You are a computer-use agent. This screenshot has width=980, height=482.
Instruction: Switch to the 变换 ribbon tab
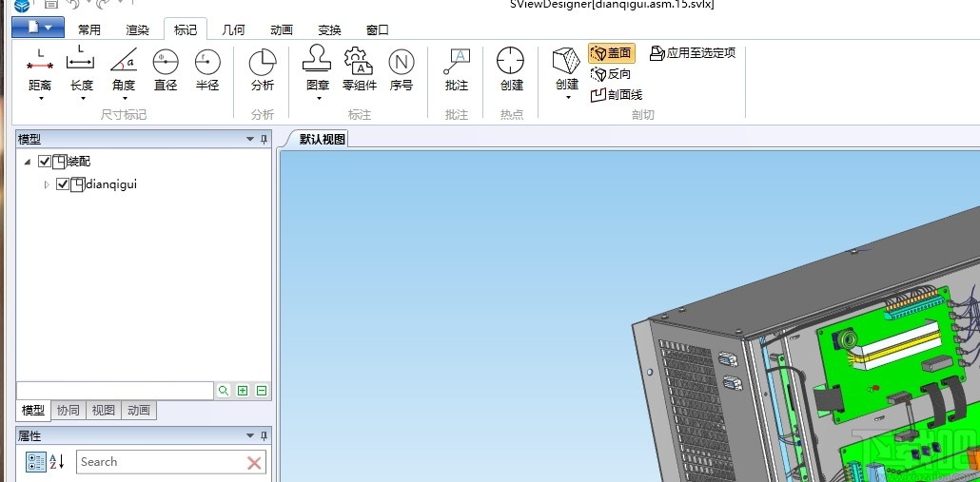tap(329, 30)
